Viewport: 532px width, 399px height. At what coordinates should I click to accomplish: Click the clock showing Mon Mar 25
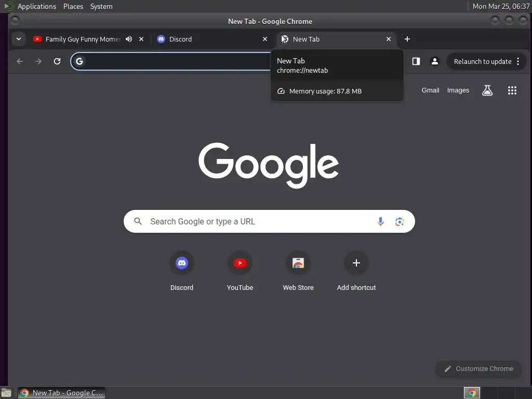[501, 6]
